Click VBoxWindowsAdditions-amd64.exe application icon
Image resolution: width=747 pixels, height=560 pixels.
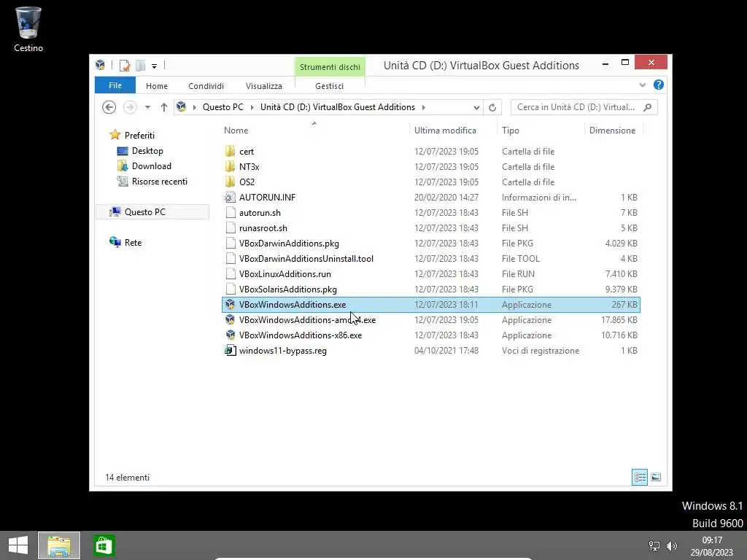point(230,319)
